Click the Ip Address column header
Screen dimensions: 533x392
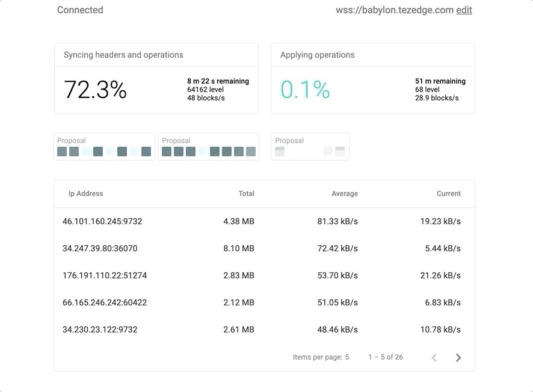[x=85, y=193]
